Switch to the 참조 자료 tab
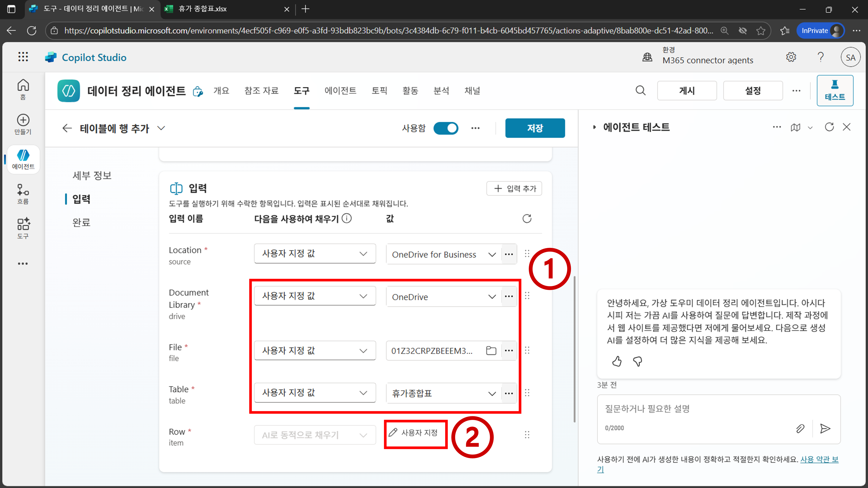Viewport: 868px width, 488px height. click(x=261, y=91)
